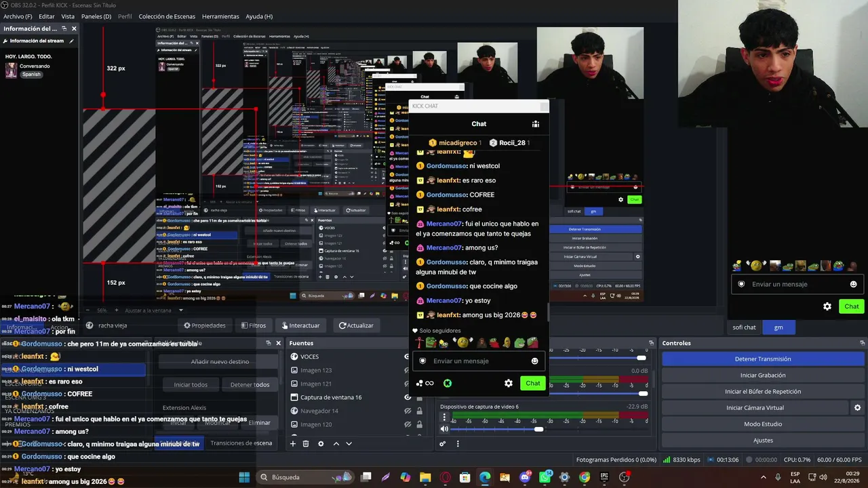Image resolution: width=868 pixels, height=488 pixels.
Task: Open the Paneles menu
Action: (x=96, y=16)
